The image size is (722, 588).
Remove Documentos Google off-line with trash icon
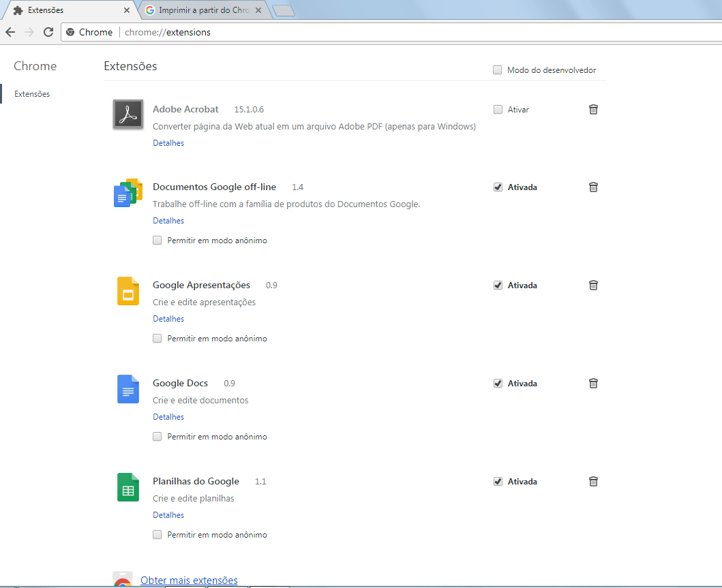point(593,187)
